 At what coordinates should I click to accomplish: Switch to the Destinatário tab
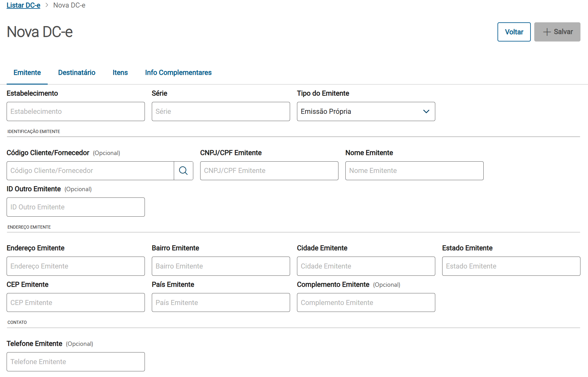[x=77, y=73]
